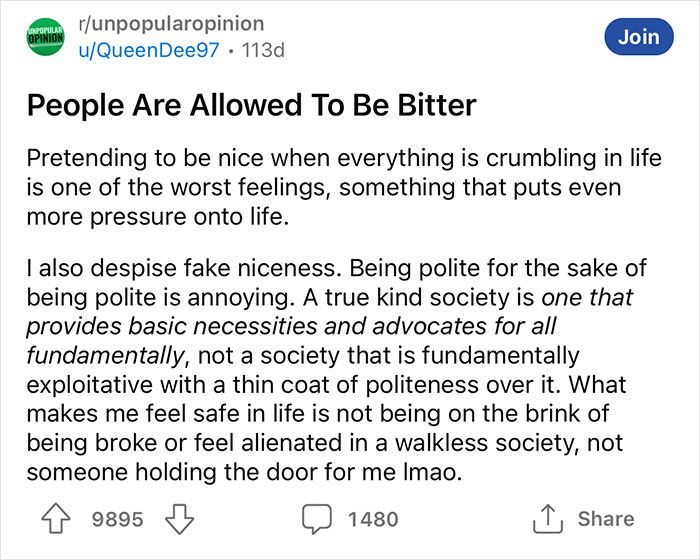Join the unpopularopinion community
This screenshot has width=700, height=560.
[x=638, y=37]
